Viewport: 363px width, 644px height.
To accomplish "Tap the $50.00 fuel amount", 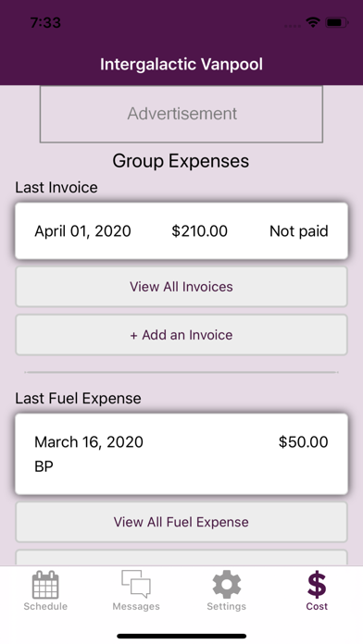I will (304, 442).
